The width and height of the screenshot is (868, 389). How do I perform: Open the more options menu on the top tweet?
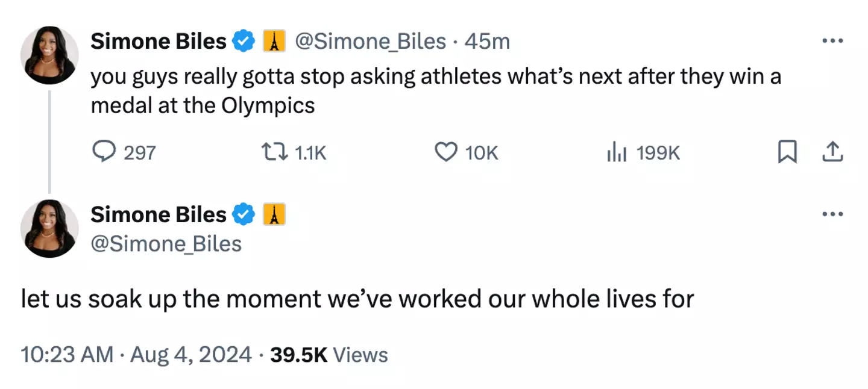[x=832, y=40]
